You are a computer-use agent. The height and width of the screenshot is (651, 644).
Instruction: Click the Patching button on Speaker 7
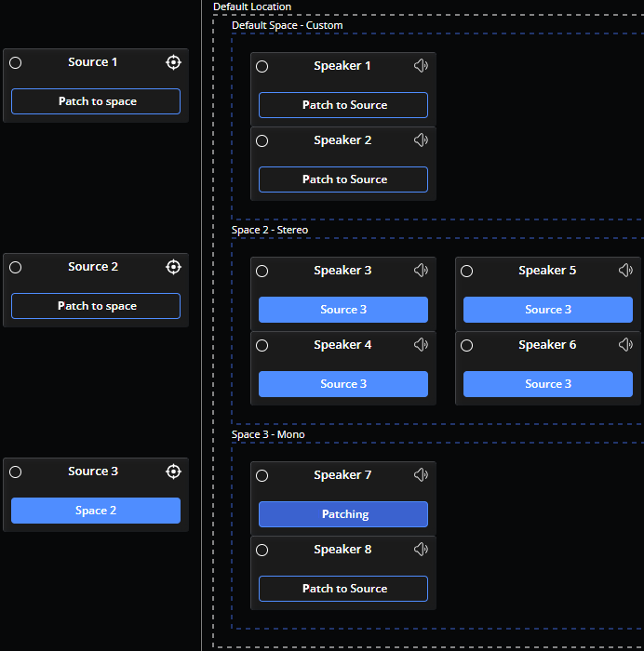pyautogui.click(x=343, y=514)
